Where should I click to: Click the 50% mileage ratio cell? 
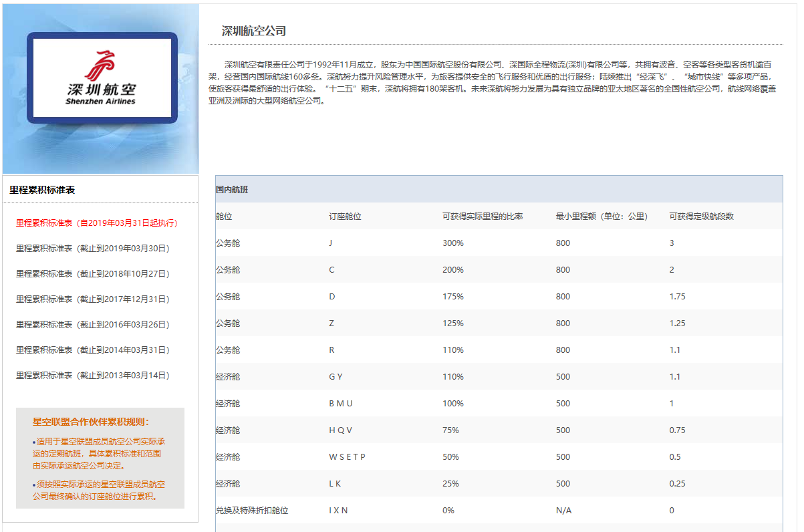coord(451,457)
